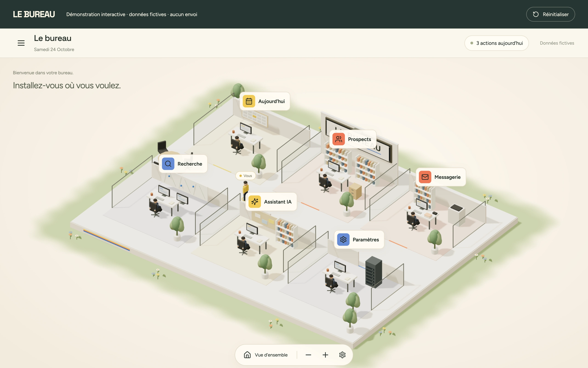The height and width of the screenshot is (368, 588).
Task: Click the server rack in Paramètres room
Action: (x=374, y=272)
